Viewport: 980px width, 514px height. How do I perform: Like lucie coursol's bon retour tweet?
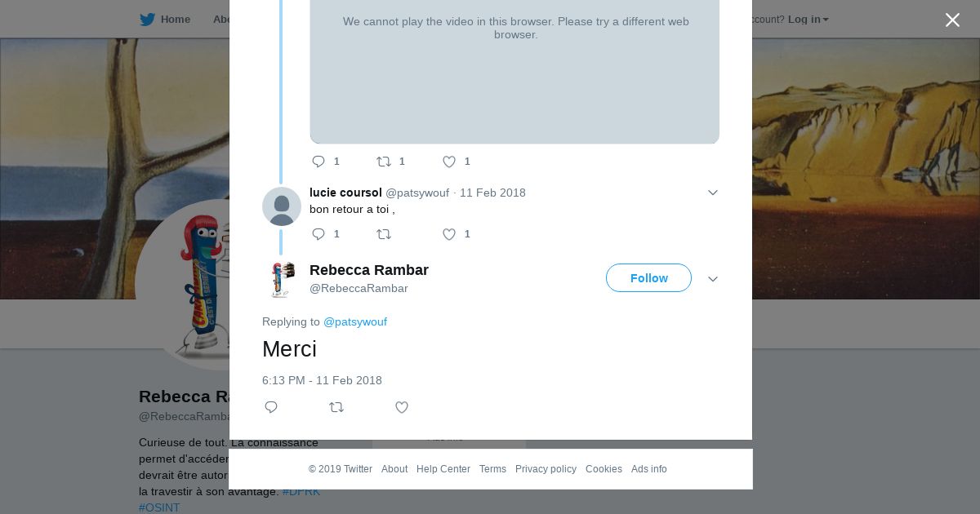(x=449, y=234)
